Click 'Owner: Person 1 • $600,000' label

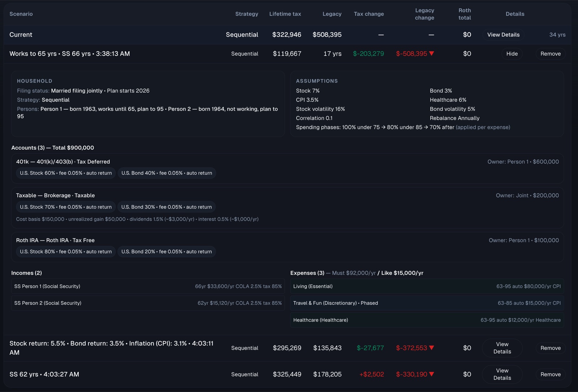pyautogui.click(x=523, y=162)
